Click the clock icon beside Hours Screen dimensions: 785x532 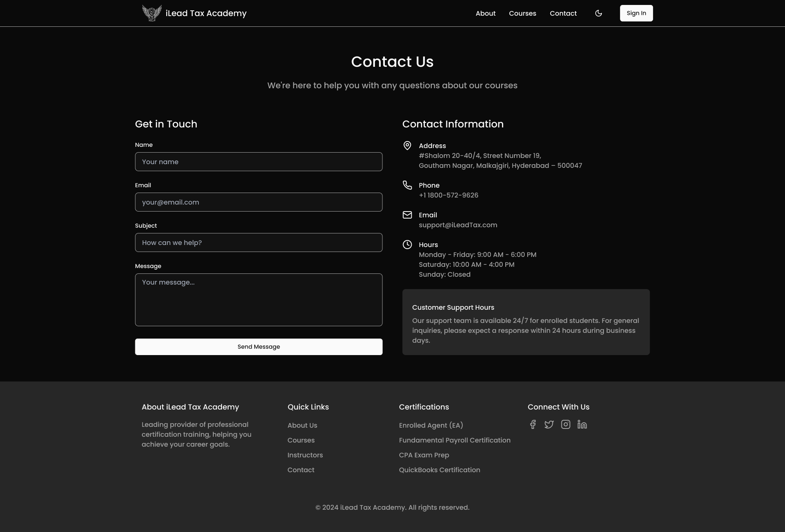pos(407,245)
